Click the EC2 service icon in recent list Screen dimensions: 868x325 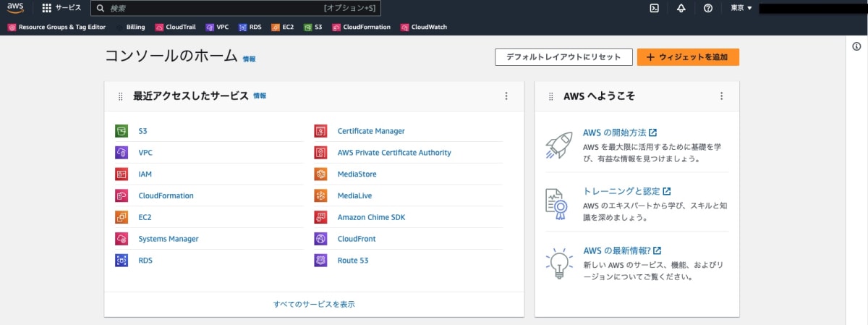click(x=122, y=217)
